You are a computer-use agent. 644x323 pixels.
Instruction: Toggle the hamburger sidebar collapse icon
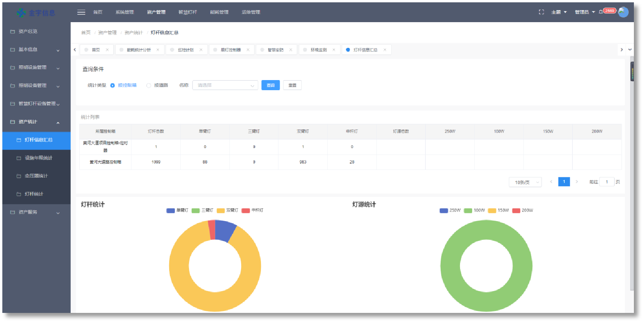[81, 12]
